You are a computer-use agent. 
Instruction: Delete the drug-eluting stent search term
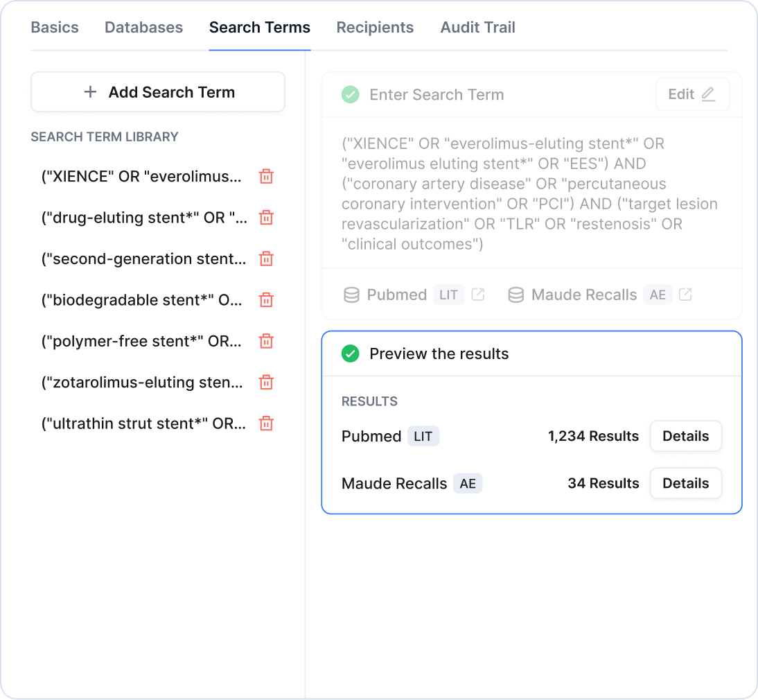pos(266,218)
